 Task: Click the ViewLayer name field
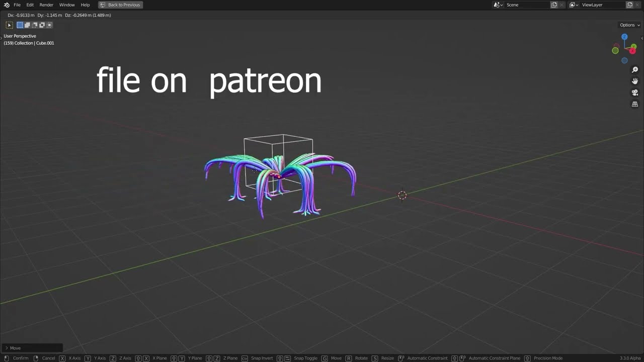603,5
